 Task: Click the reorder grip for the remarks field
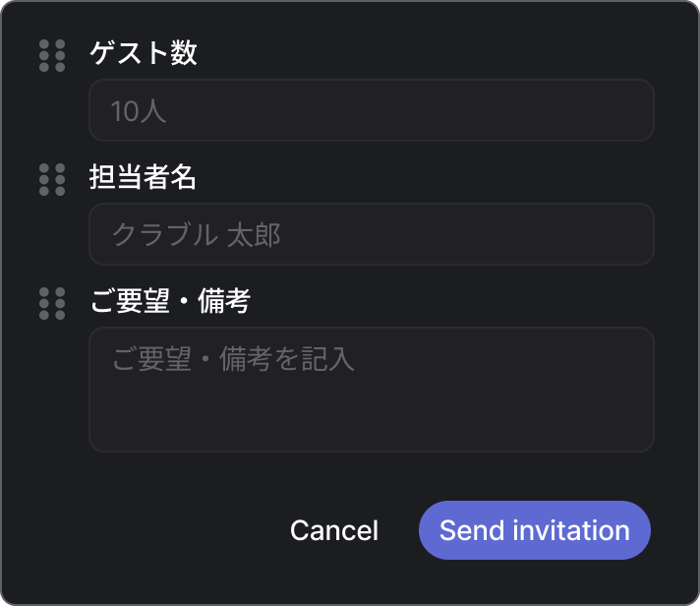click(x=52, y=303)
